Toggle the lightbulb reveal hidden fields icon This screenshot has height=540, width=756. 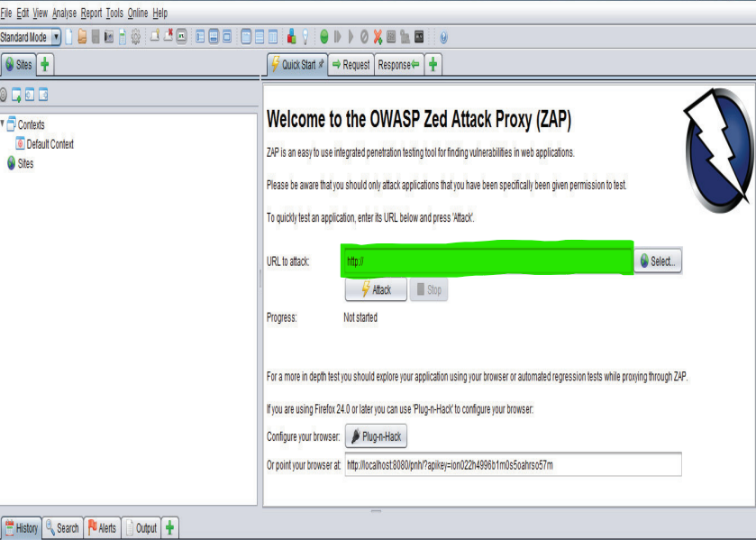[x=305, y=37]
